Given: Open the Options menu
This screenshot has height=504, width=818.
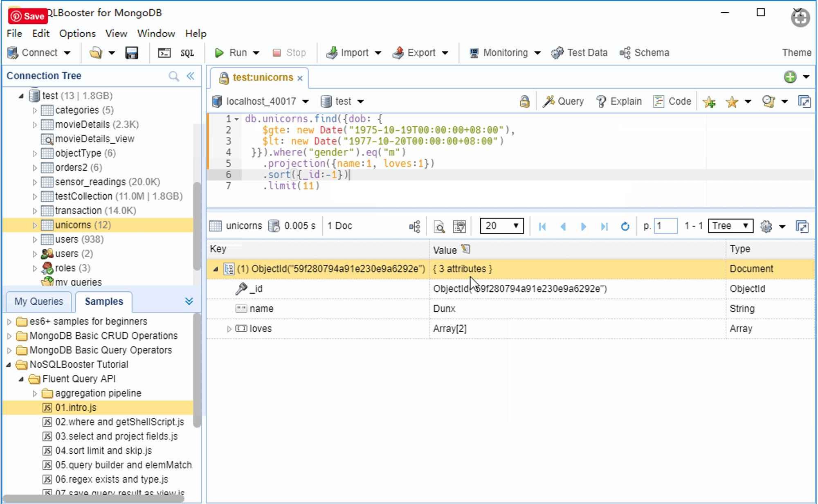Looking at the screenshot, I should click(77, 34).
